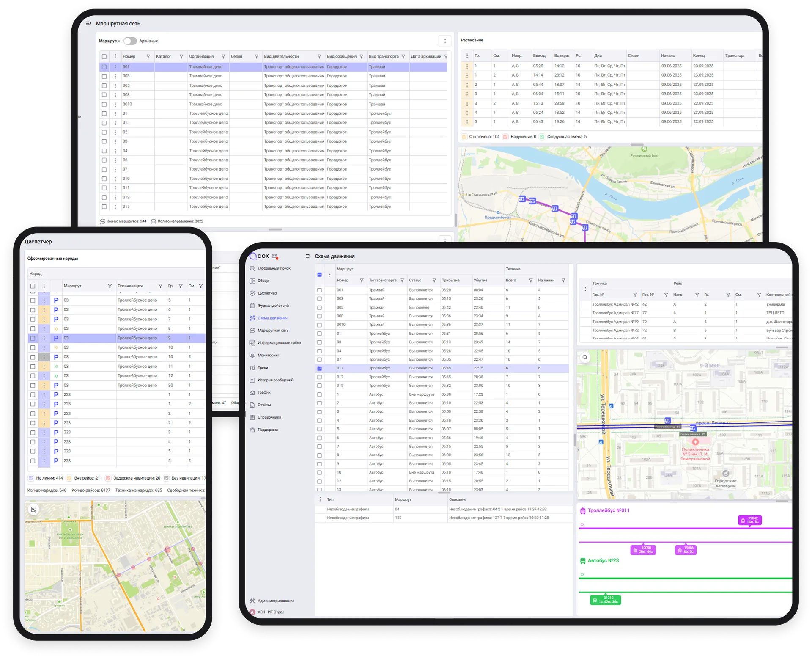Image resolution: width=812 pixels, height=656 pixels.
Task: Click the search icon on Схема движения map
Action: tap(585, 357)
